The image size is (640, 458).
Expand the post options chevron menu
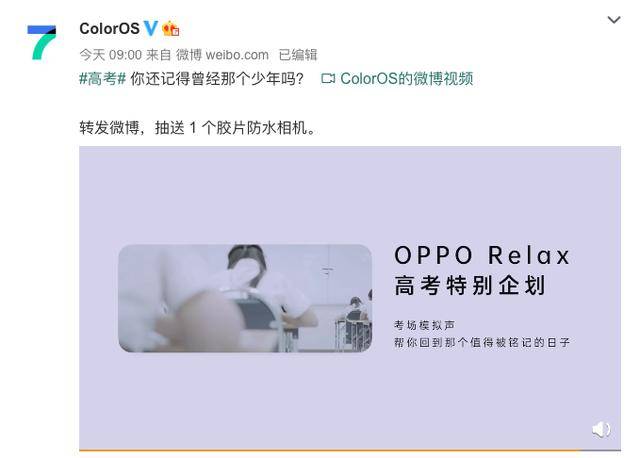[x=614, y=19]
